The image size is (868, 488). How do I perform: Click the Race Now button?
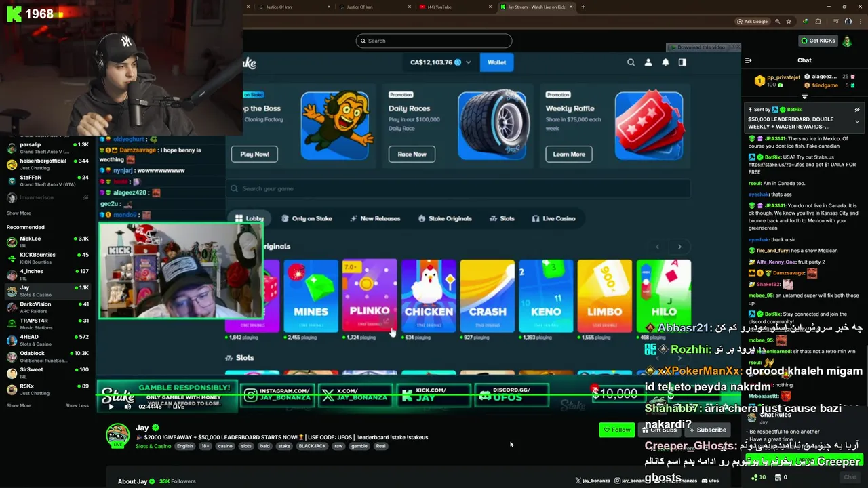pyautogui.click(x=412, y=154)
